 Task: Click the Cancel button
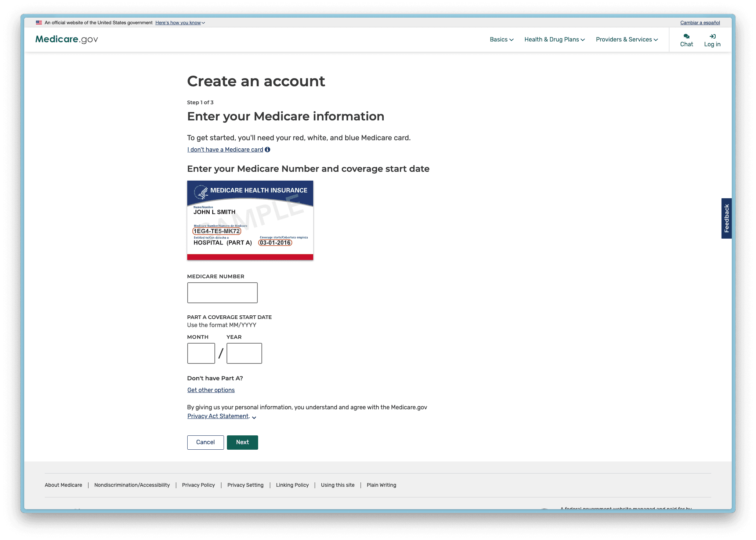tap(205, 442)
